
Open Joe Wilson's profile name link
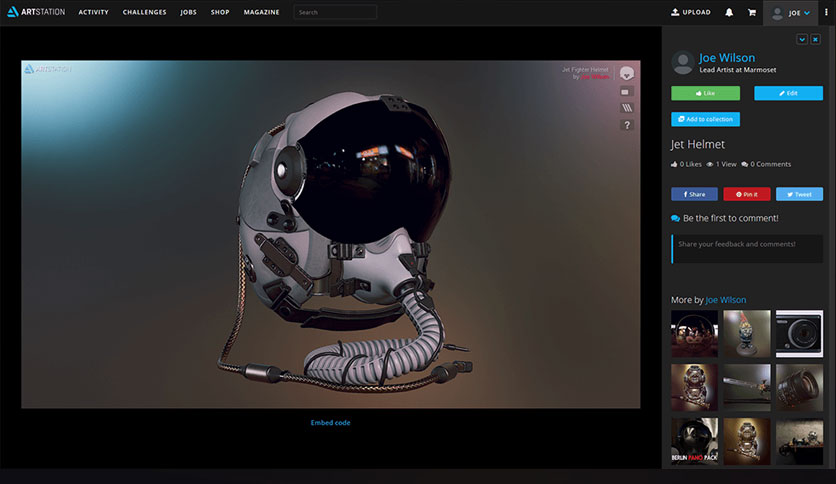tap(727, 58)
